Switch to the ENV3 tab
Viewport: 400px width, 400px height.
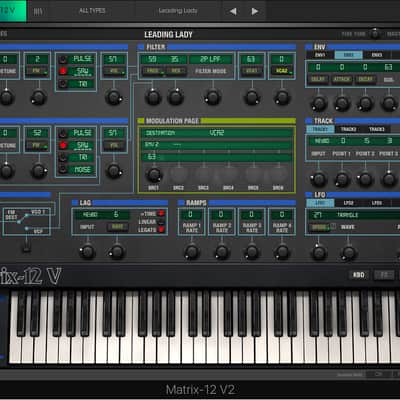pos(377,55)
